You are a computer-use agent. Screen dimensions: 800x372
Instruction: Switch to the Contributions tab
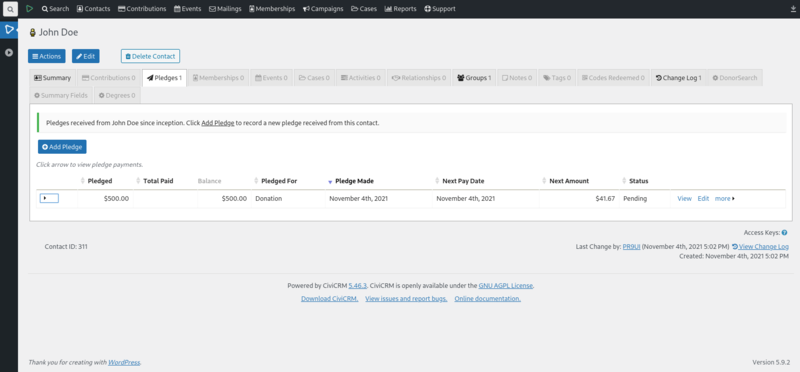(x=109, y=78)
